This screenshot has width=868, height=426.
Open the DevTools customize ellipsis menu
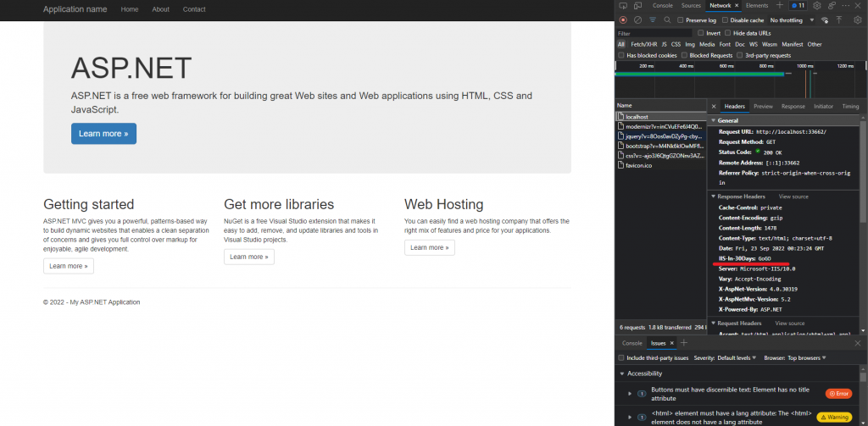[x=847, y=6]
